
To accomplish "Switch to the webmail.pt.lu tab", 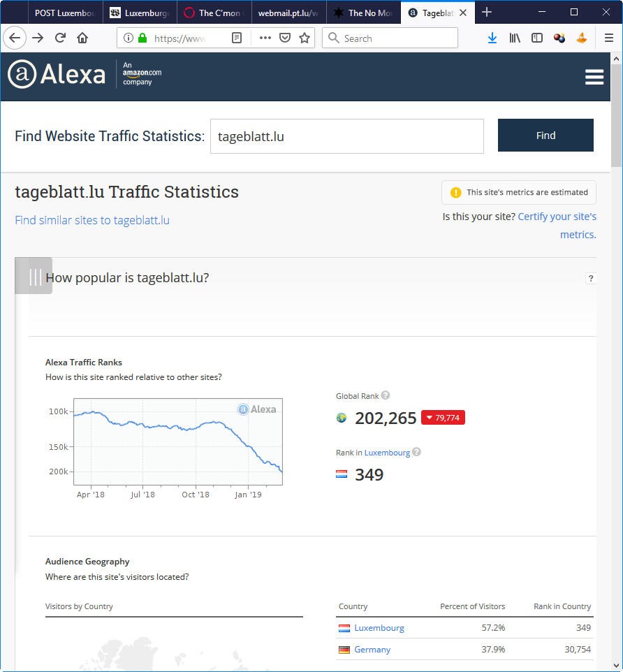I will pyautogui.click(x=287, y=13).
